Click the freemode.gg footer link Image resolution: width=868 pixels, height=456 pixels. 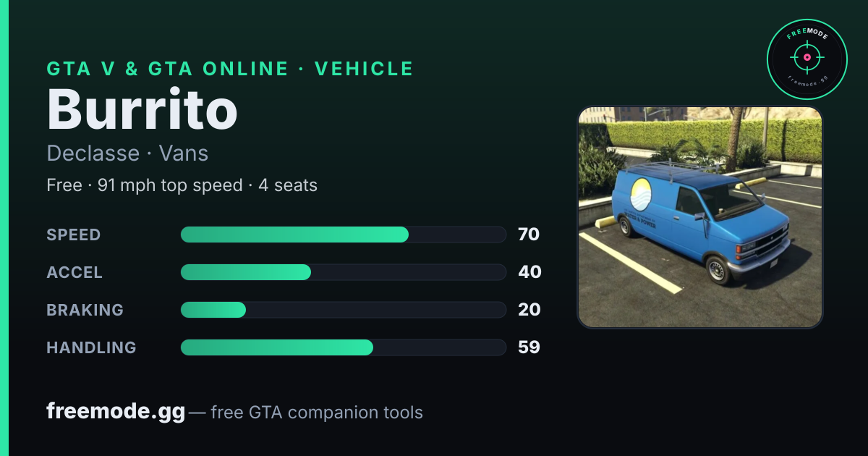tap(116, 412)
